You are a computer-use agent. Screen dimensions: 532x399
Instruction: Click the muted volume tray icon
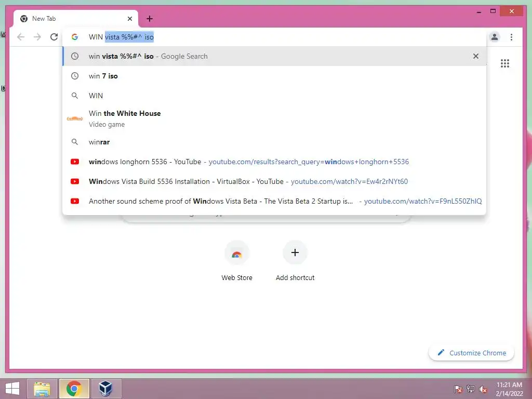pyautogui.click(x=483, y=389)
